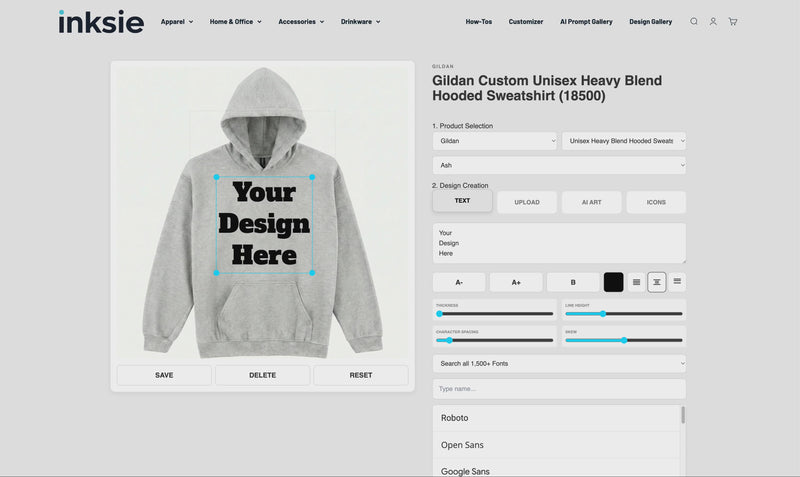This screenshot has height=477, width=800.
Task: Click the user account icon
Action: point(713,21)
